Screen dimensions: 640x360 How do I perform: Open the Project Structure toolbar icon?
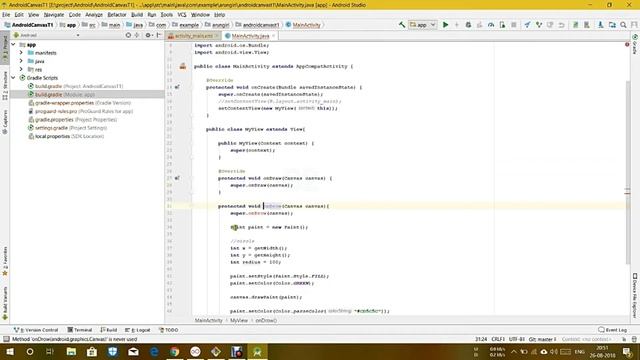click(x=612, y=25)
